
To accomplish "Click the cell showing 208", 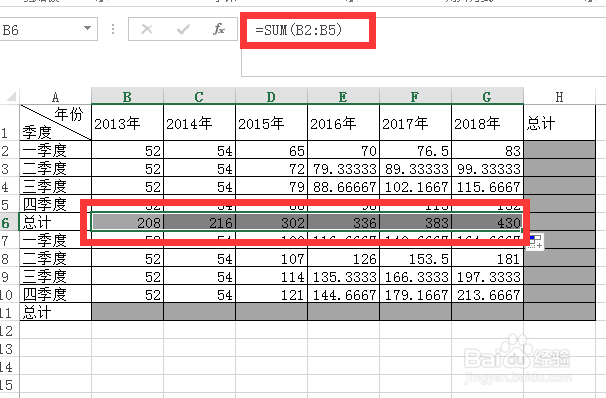I will pos(127,222).
